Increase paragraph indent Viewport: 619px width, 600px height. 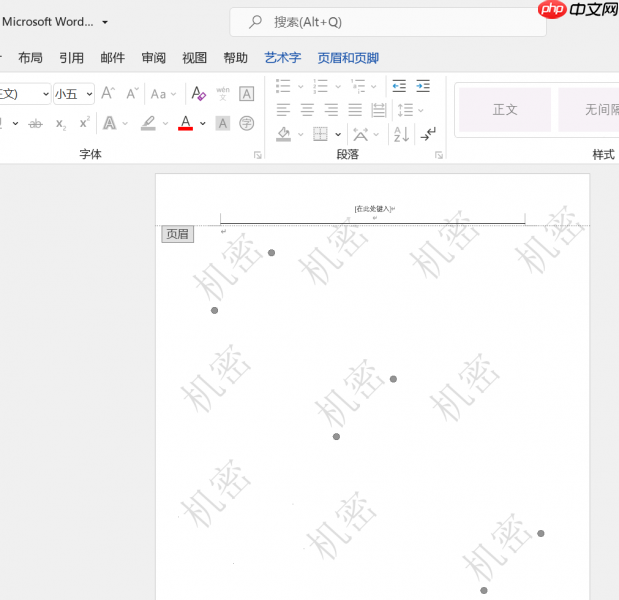click(423, 86)
